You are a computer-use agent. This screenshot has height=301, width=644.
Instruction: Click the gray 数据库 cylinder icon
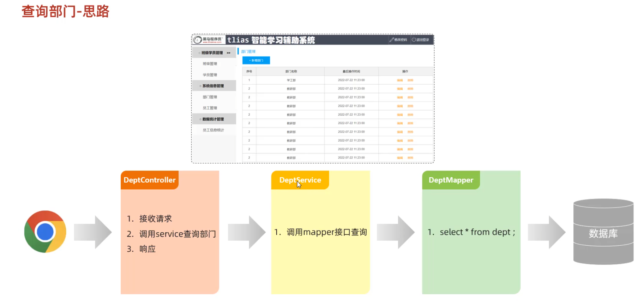603,232
